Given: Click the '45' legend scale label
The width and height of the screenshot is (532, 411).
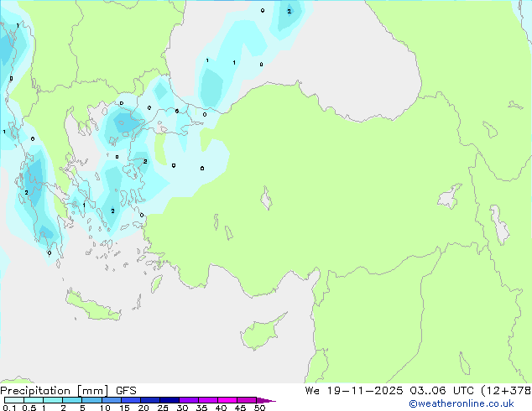Looking at the screenshot, I should pos(240,408).
